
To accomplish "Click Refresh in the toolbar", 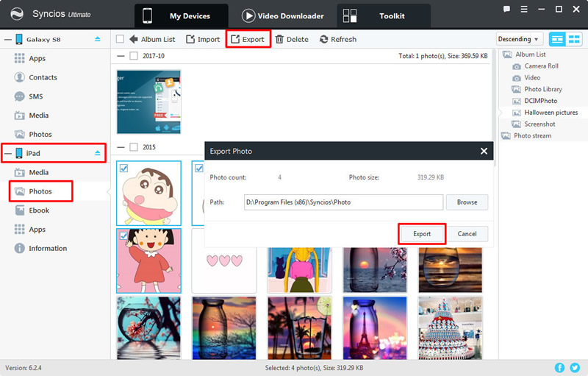I will coord(338,39).
